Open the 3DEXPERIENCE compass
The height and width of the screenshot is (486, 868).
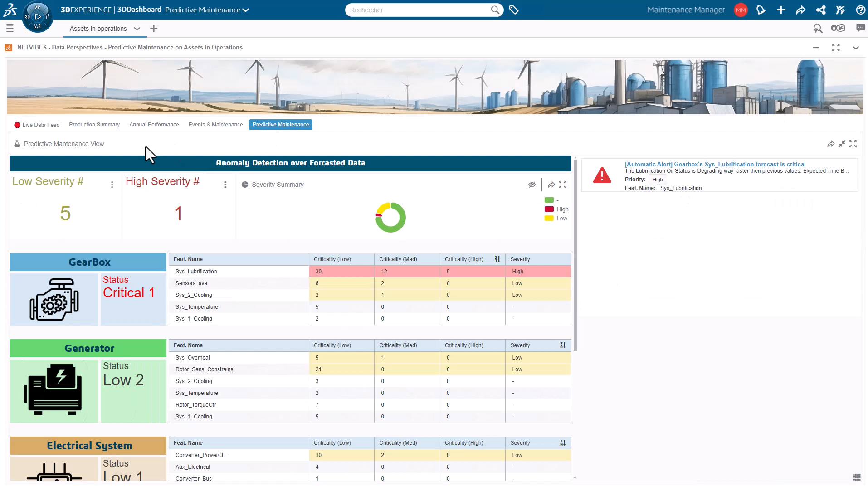pyautogui.click(x=37, y=17)
